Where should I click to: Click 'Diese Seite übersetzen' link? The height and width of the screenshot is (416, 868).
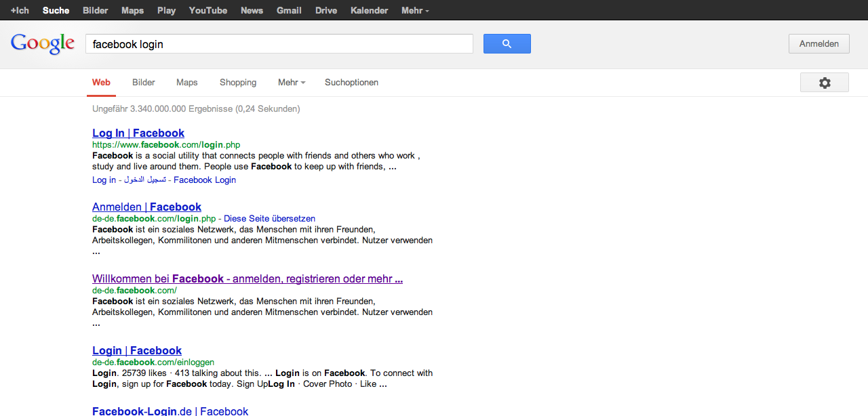[x=269, y=219]
